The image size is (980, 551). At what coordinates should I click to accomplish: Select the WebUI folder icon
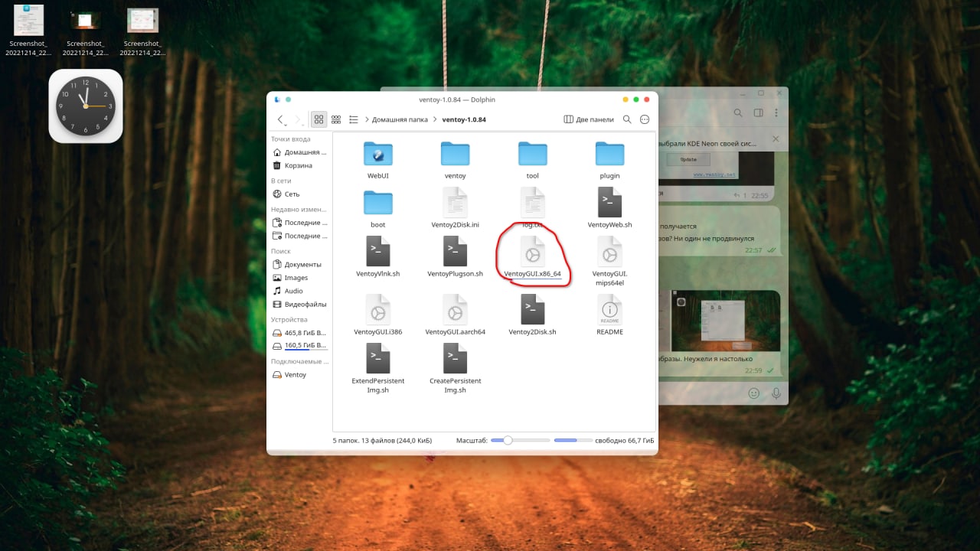tap(378, 154)
